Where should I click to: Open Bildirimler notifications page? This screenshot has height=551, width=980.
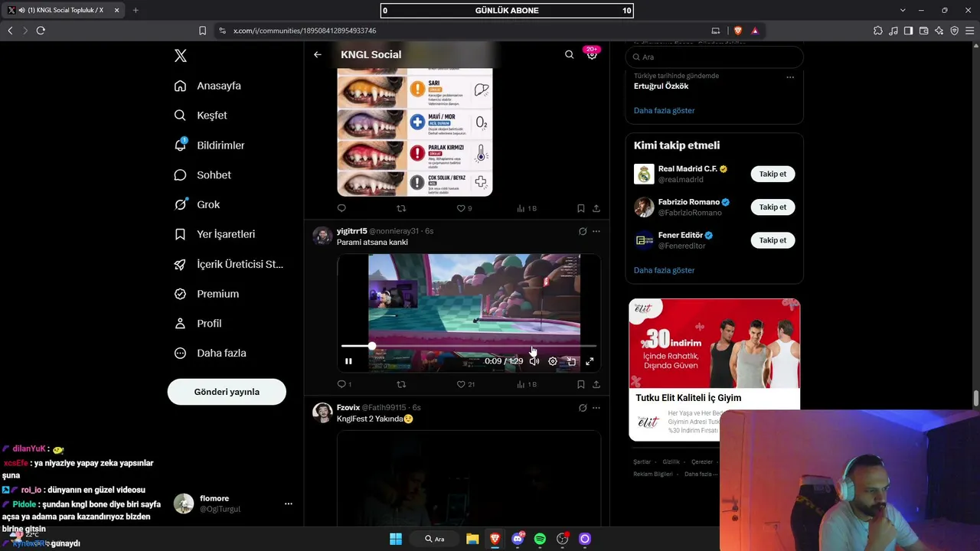[x=210, y=145]
